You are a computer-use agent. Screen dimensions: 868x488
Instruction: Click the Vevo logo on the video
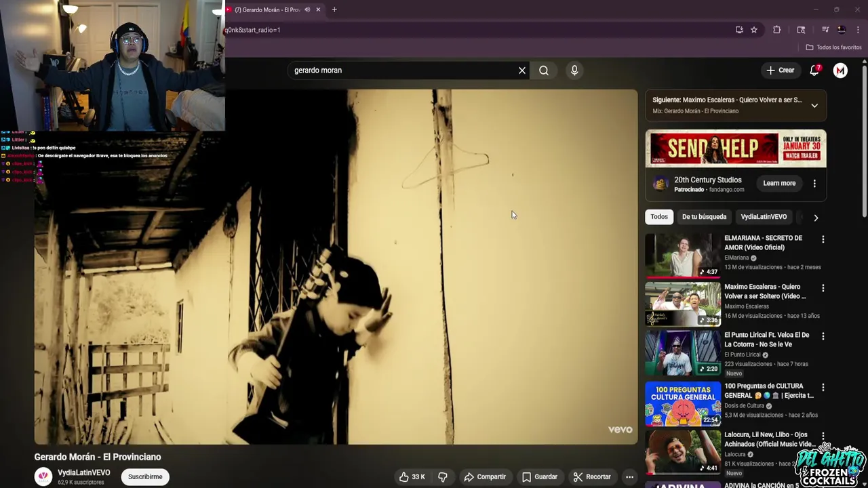click(620, 430)
